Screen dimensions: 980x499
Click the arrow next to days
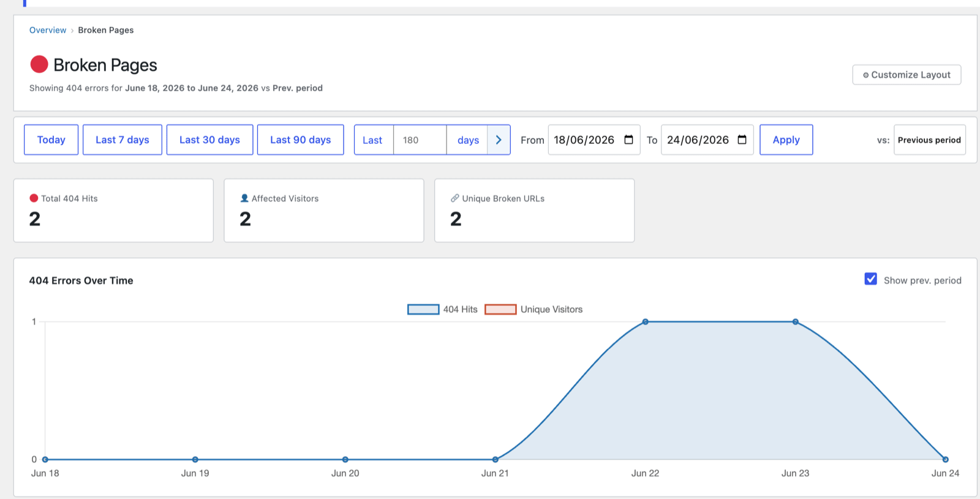[x=499, y=140]
